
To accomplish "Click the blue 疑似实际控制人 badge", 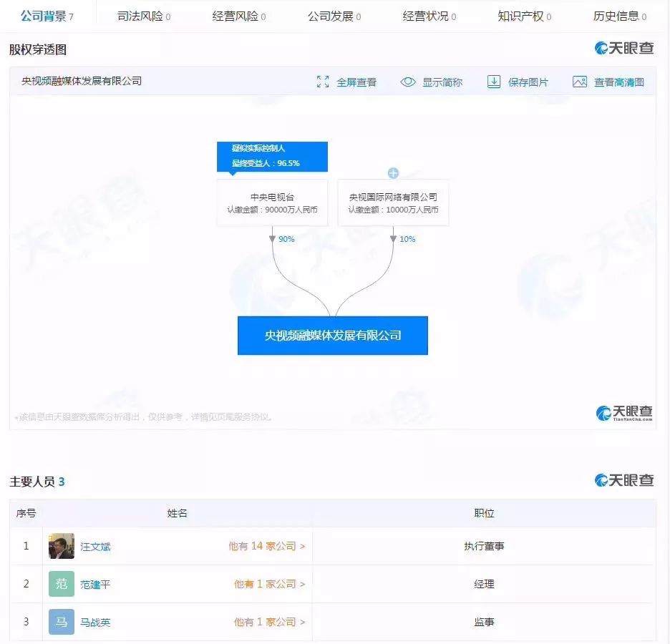I will point(271,157).
